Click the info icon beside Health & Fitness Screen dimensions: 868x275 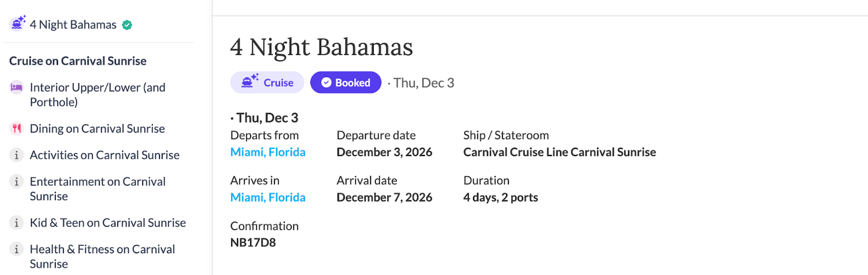(x=17, y=249)
